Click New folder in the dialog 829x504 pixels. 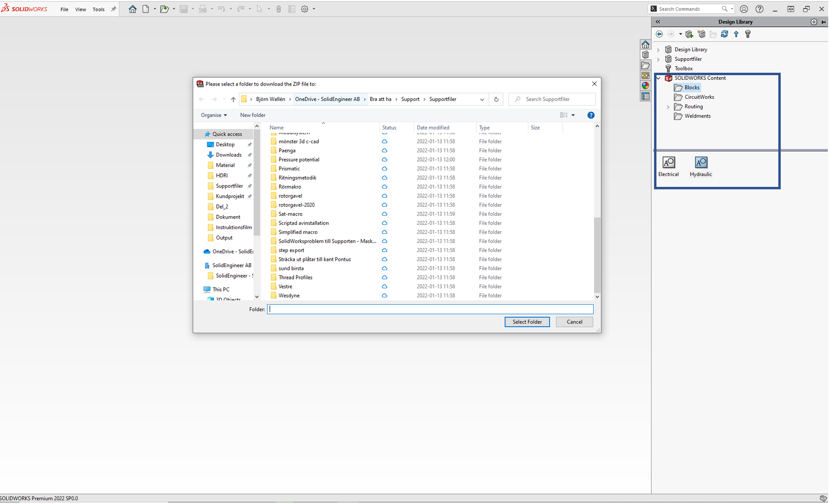[x=253, y=115]
